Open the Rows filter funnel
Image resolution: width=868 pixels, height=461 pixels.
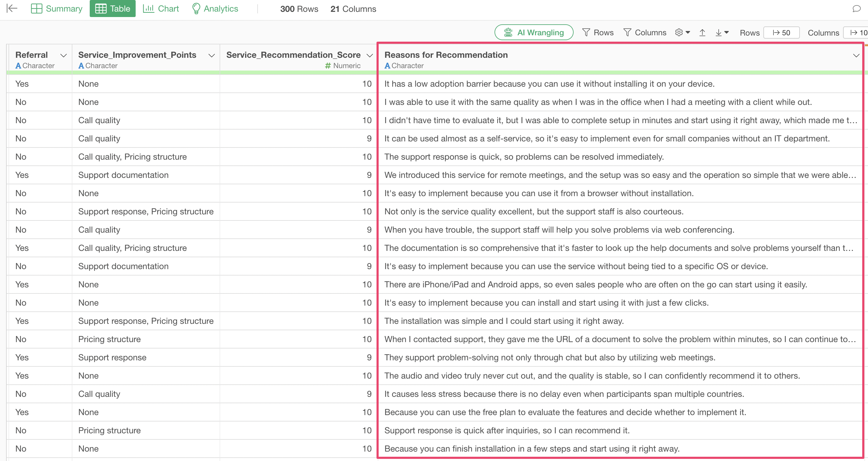click(x=598, y=32)
